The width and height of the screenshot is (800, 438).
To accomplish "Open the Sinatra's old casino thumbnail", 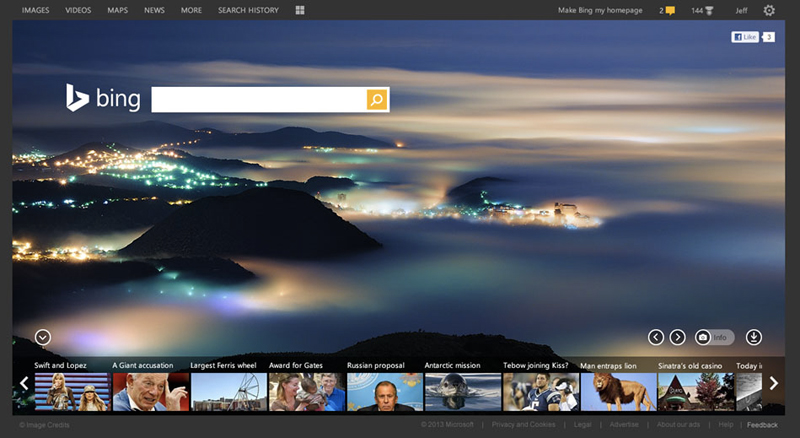I will 696,392.
